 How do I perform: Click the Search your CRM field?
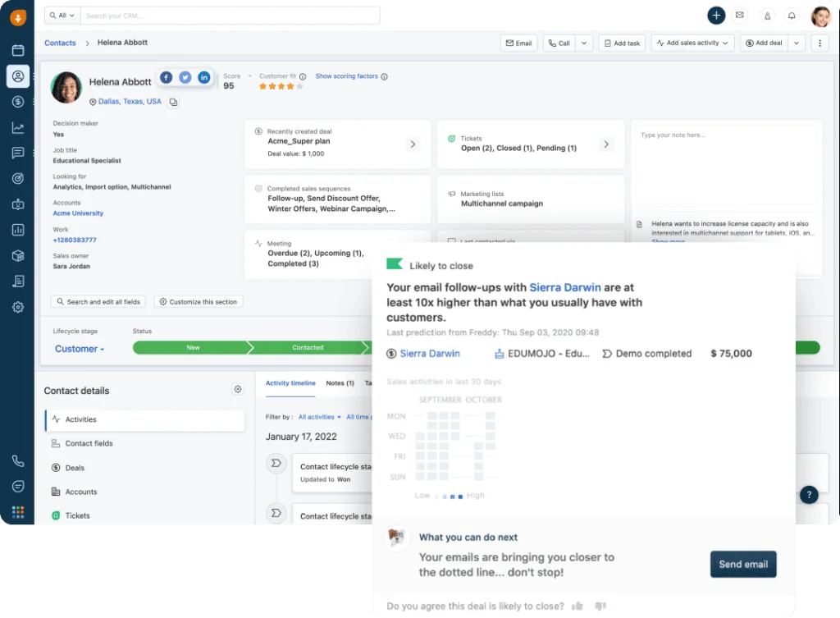tap(230, 16)
